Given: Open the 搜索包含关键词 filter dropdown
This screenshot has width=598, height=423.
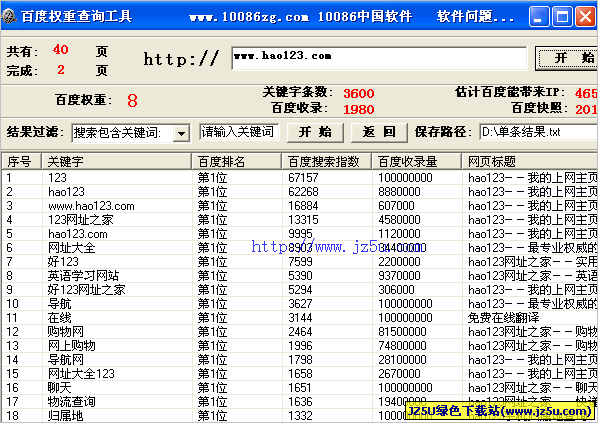Looking at the screenshot, I should (182, 133).
